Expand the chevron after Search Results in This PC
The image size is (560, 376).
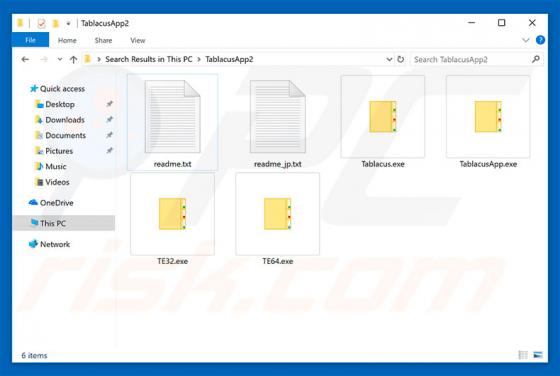(199, 59)
